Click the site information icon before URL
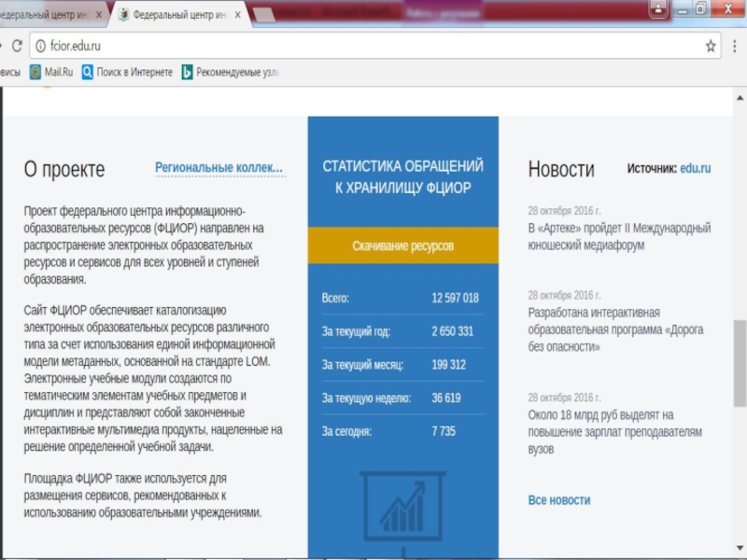Screen dimensions: 747x560 pyautogui.click(x=39, y=46)
